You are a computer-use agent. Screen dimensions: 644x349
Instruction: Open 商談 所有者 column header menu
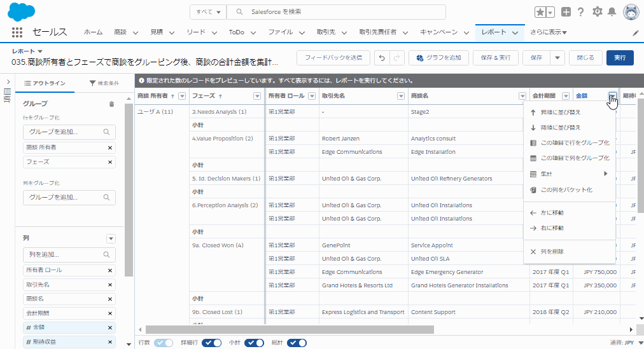pos(183,96)
